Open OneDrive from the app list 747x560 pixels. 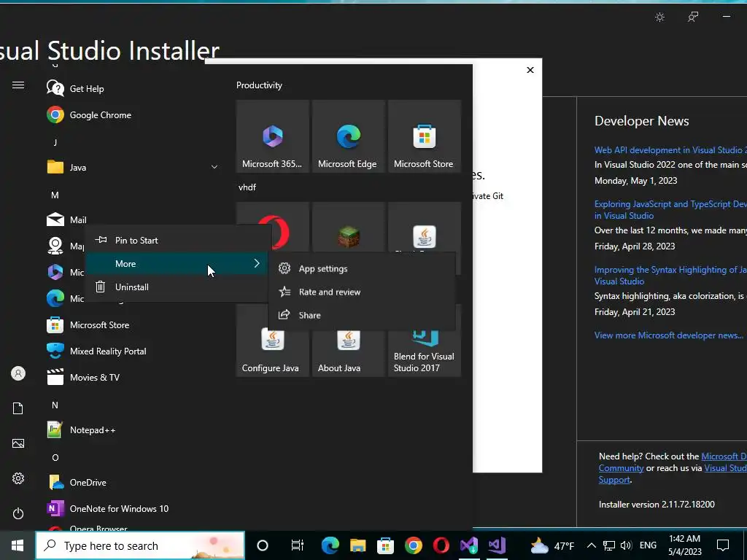tap(88, 483)
